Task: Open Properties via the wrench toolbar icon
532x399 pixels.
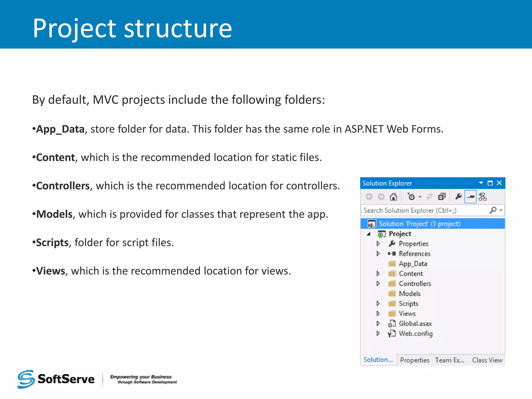Action: (458, 197)
